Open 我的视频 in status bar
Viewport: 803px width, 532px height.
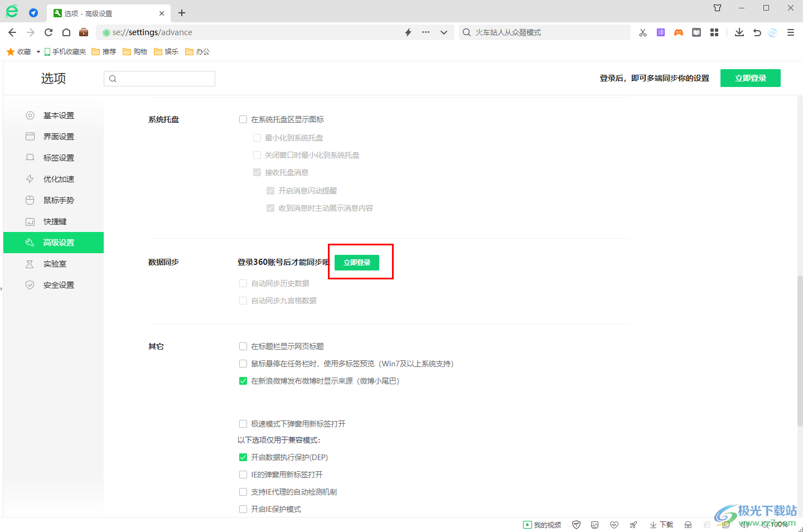coord(542,525)
